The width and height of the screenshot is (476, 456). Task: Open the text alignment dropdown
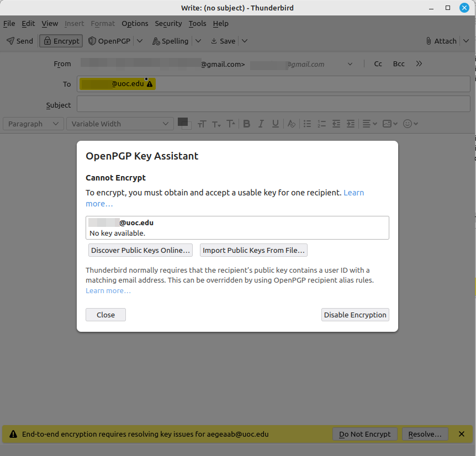click(370, 124)
